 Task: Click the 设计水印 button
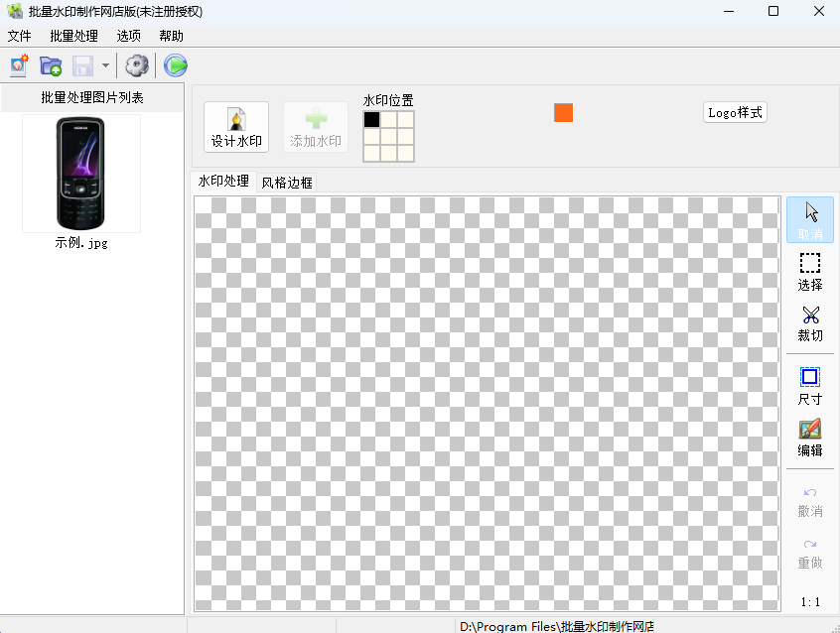coord(236,127)
